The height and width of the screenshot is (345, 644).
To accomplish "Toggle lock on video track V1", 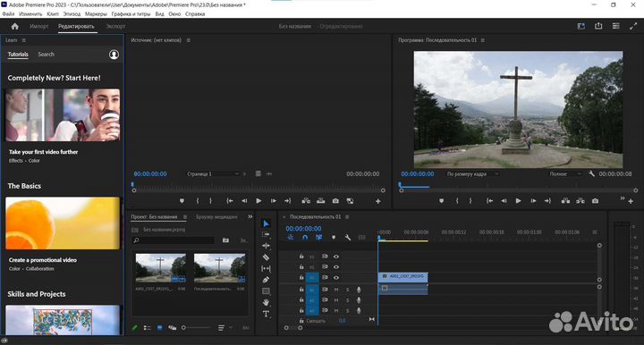I will point(301,278).
